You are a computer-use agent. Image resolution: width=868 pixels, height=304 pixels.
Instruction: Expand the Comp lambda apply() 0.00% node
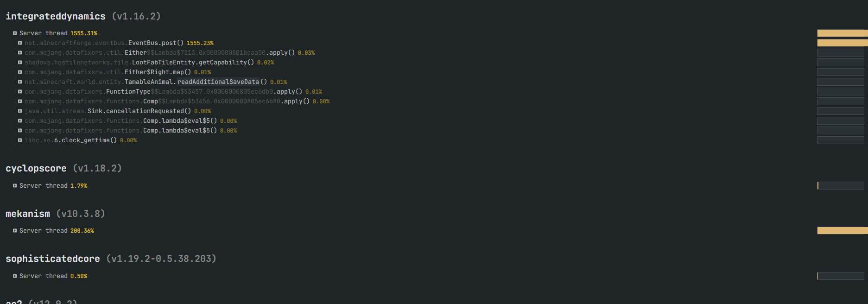20,101
